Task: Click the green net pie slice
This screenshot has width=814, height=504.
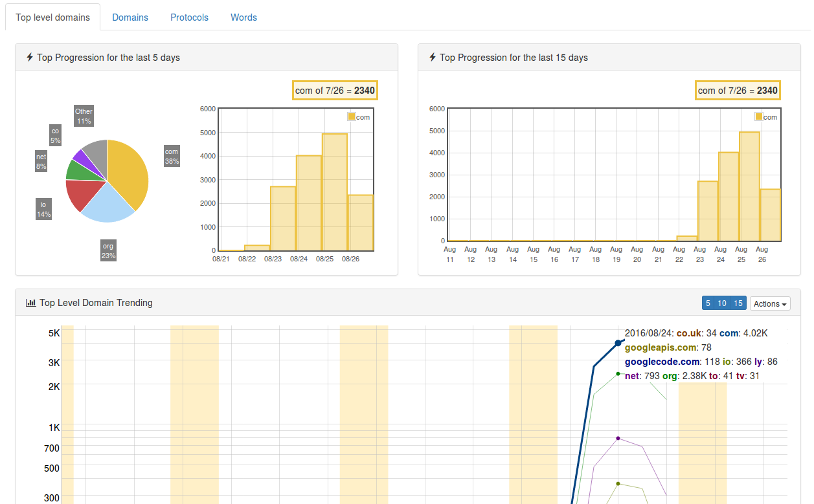Action: point(79,170)
